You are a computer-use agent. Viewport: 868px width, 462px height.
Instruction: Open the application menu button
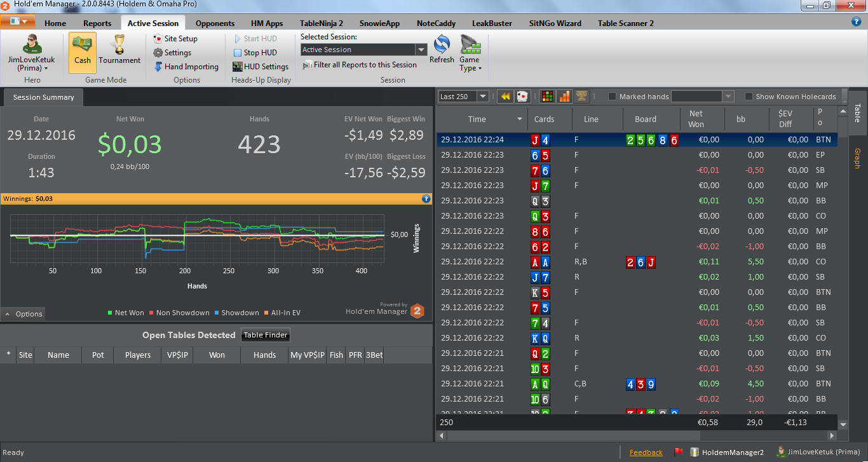18,22
